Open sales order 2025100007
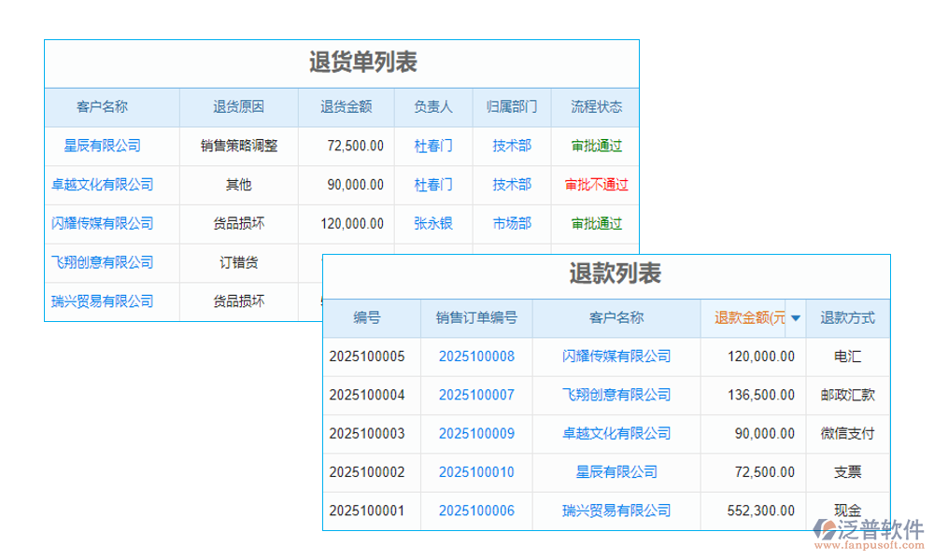Screen dimensions: 934x560 coord(476,395)
